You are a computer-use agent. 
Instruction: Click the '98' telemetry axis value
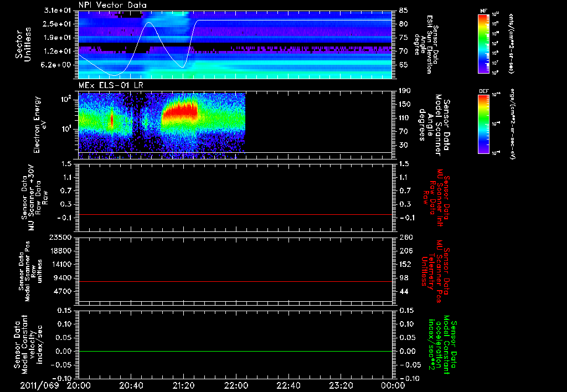click(404, 278)
